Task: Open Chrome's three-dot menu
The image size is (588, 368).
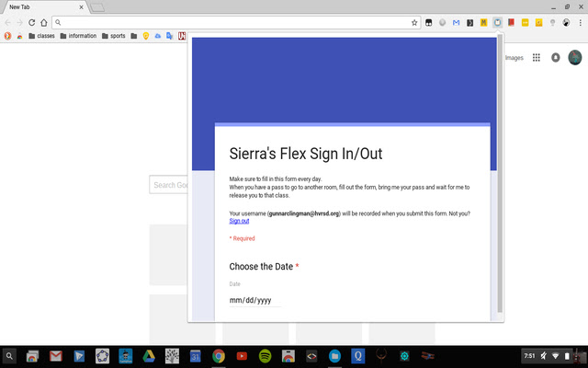Action: coord(580,22)
